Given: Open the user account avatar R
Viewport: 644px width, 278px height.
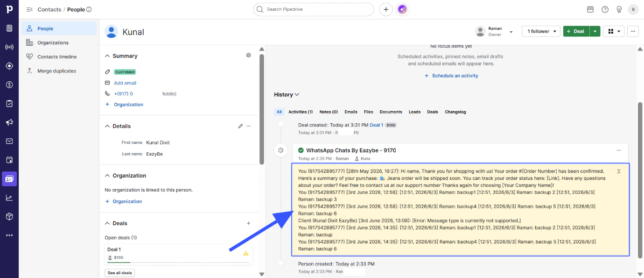Looking at the screenshot, I should click(x=633, y=9).
